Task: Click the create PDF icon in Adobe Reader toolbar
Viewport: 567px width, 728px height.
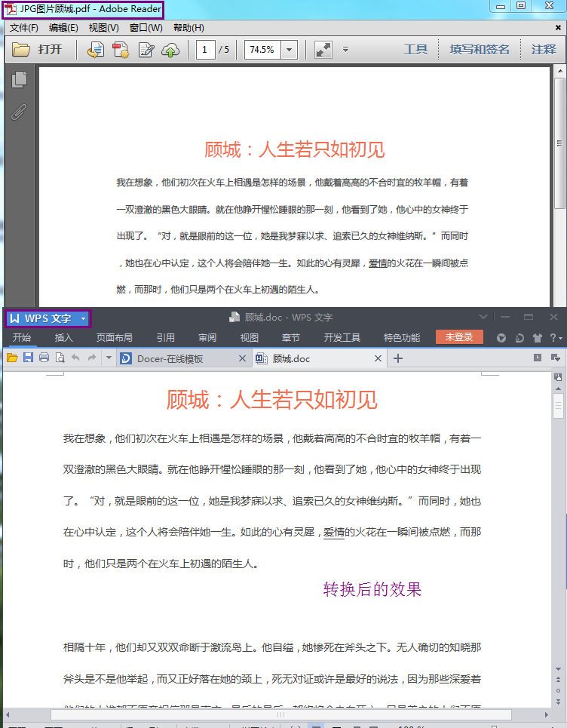Action: (121, 50)
